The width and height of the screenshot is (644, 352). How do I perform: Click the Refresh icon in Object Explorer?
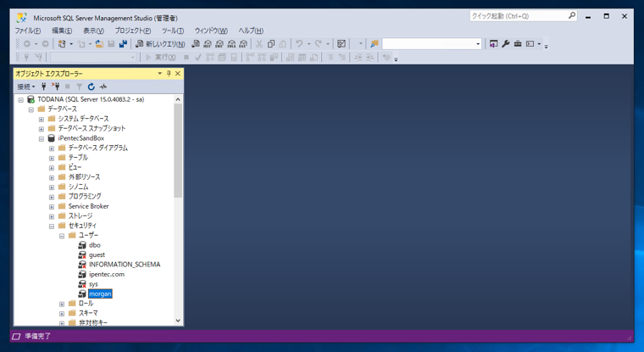click(92, 87)
